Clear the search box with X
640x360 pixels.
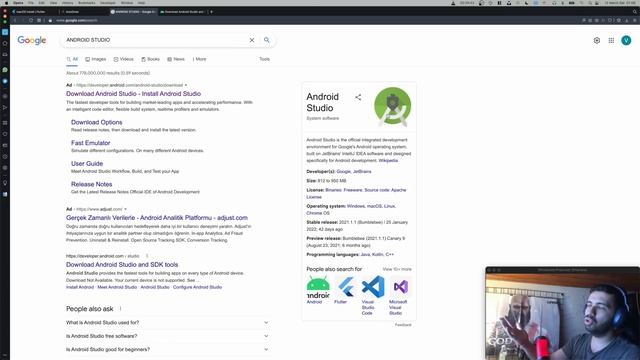coord(252,40)
